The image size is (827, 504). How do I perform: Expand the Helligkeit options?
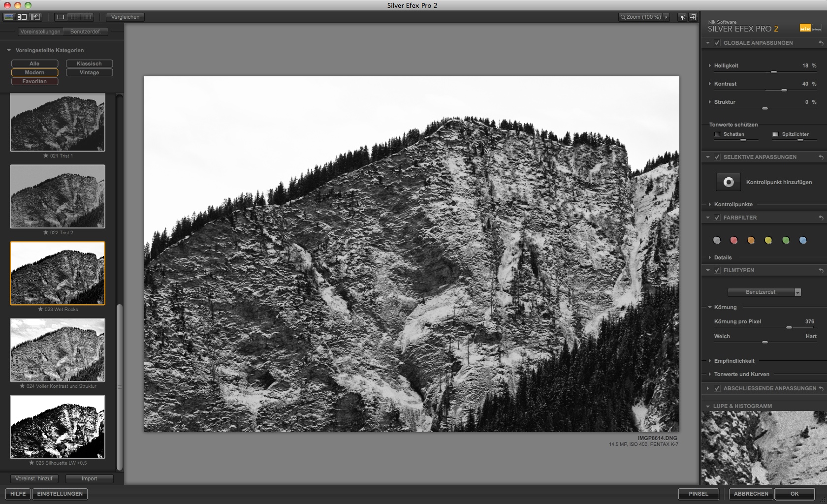coord(709,65)
